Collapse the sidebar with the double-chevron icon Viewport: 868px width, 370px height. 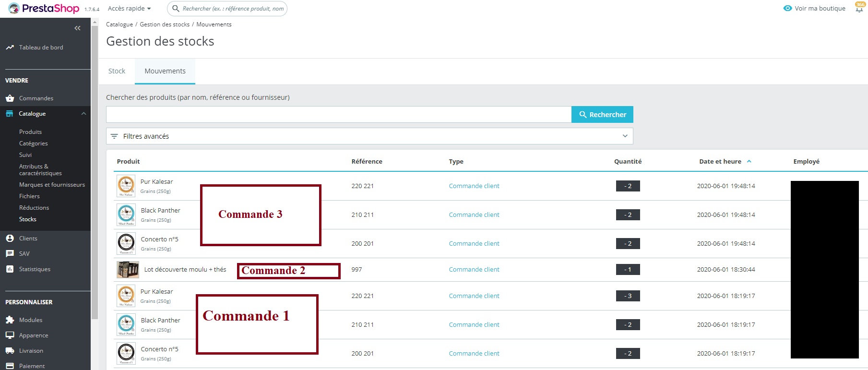[x=77, y=28]
